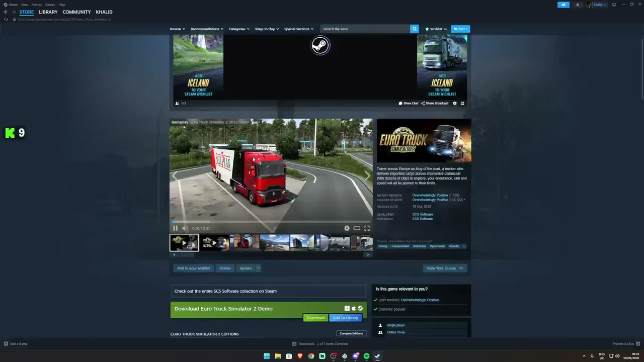Click in the store search field
Viewport: 644px width, 362px height.
click(365, 29)
